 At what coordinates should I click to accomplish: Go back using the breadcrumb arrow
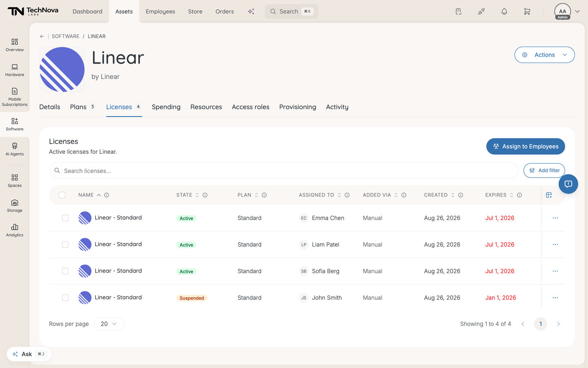pyautogui.click(x=42, y=36)
